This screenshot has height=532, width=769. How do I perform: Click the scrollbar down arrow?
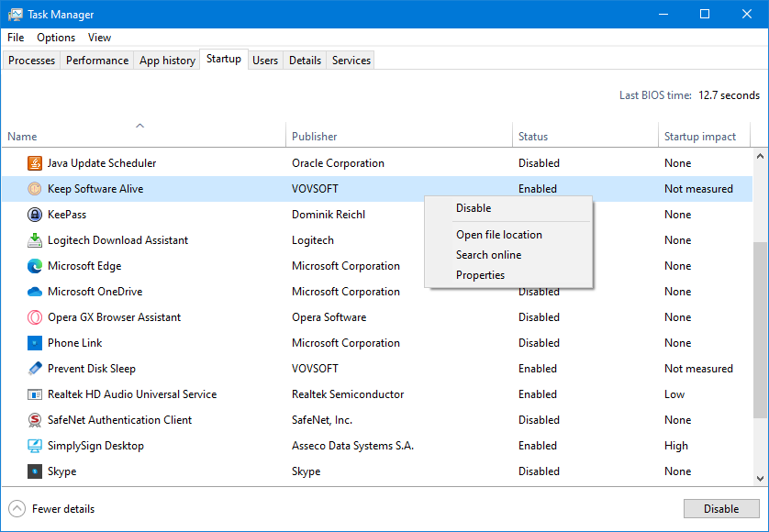[760, 479]
